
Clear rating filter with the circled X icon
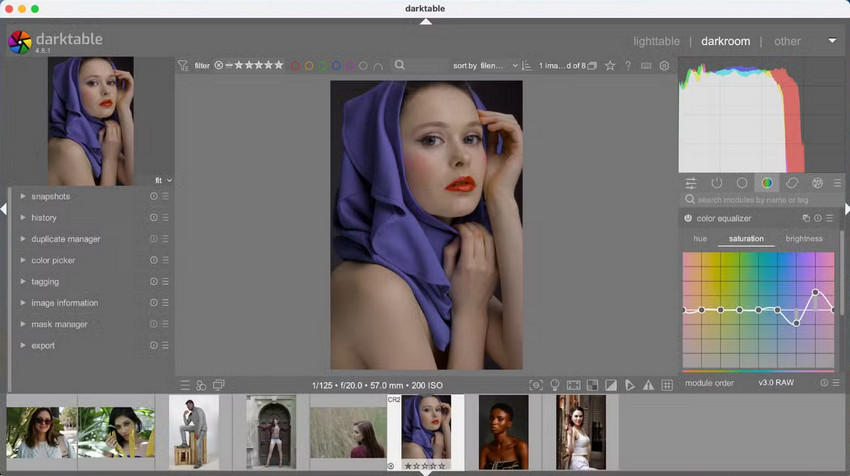point(218,65)
